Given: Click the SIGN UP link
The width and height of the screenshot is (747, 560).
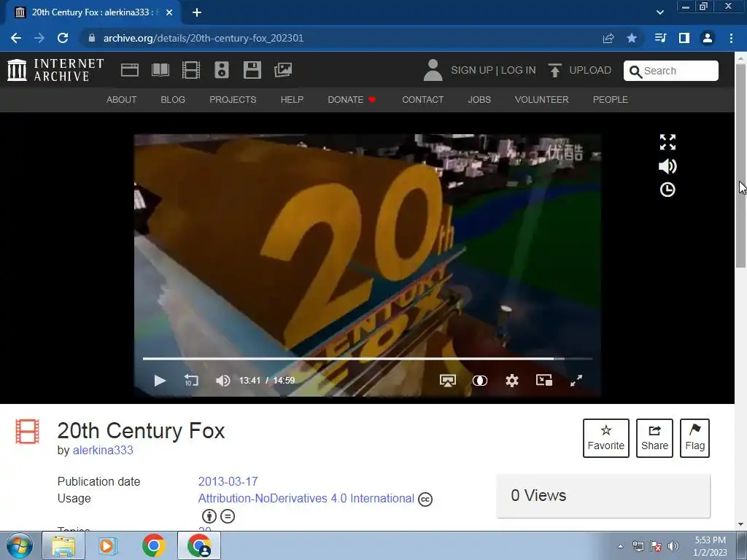Looking at the screenshot, I should 472,70.
